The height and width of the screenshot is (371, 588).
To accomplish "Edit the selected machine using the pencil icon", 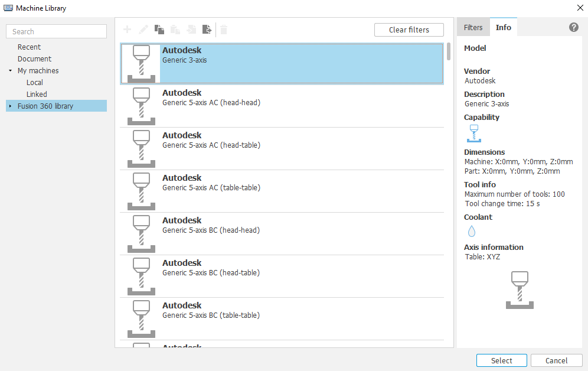I will click(143, 30).
